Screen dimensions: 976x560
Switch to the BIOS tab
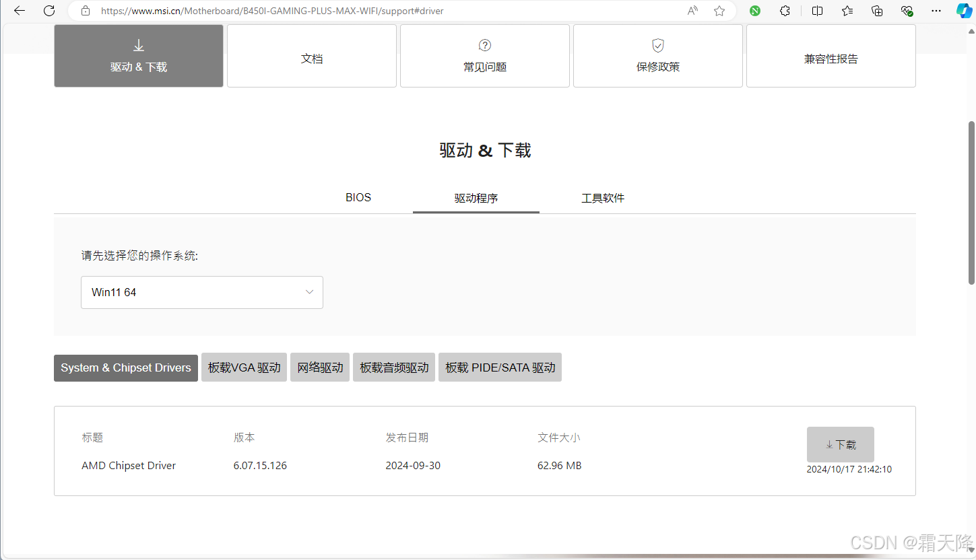click(x=358, y=198)
